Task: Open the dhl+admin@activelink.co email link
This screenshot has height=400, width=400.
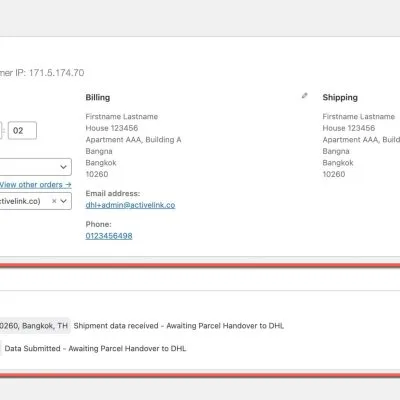Action: click(x=130, y=205)
